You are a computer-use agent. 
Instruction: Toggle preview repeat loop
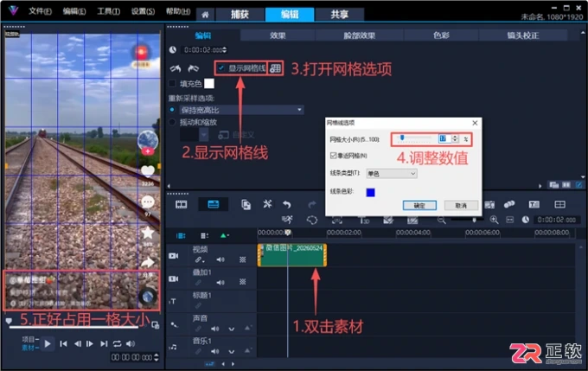click(117, 343)
